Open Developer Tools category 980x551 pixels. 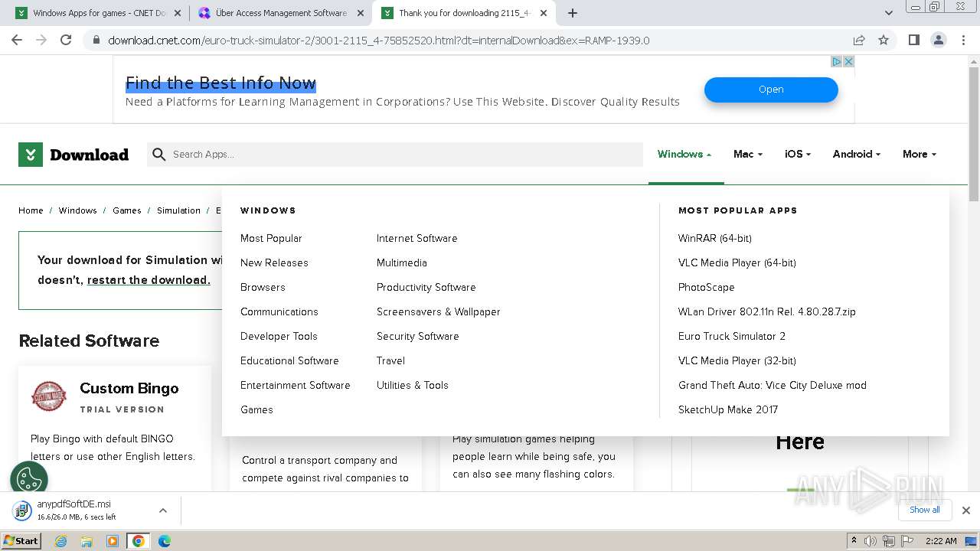(x=279, y=336)
